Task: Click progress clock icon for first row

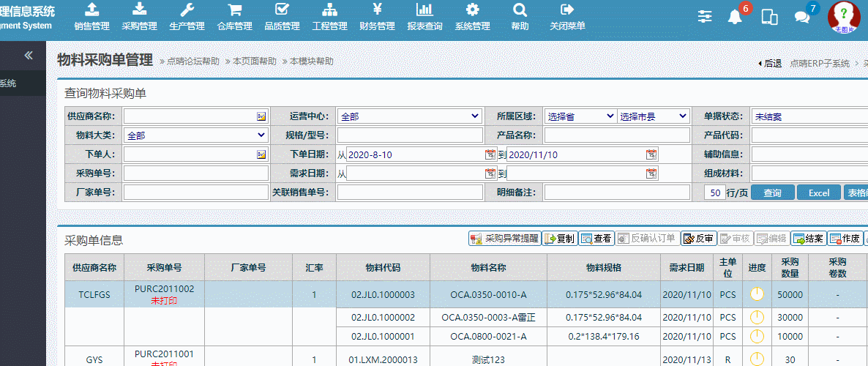Action: 757,294
